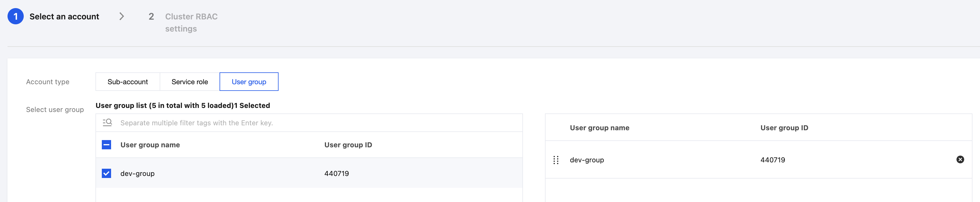Click User group ID header in left table
The width and height of the screenshot is (980, 202).
(x=348, y=145)
